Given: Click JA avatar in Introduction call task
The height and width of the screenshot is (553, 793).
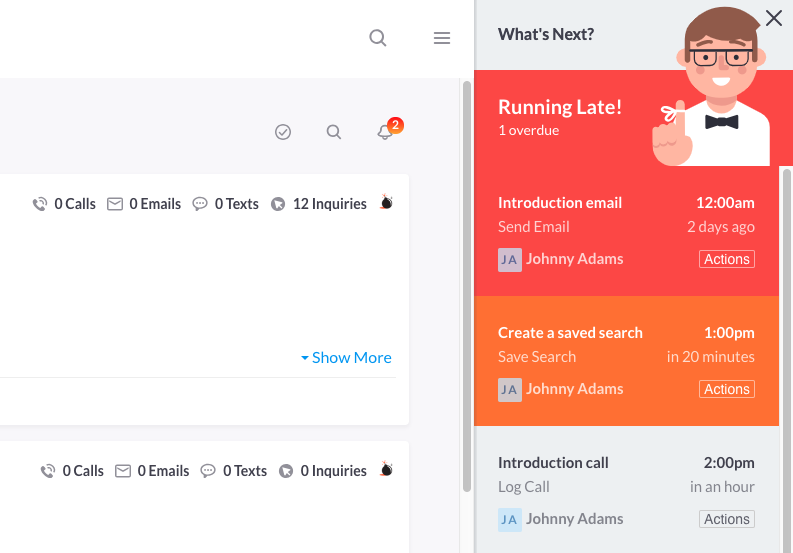Looking at the screenshot, I should 510,520.
